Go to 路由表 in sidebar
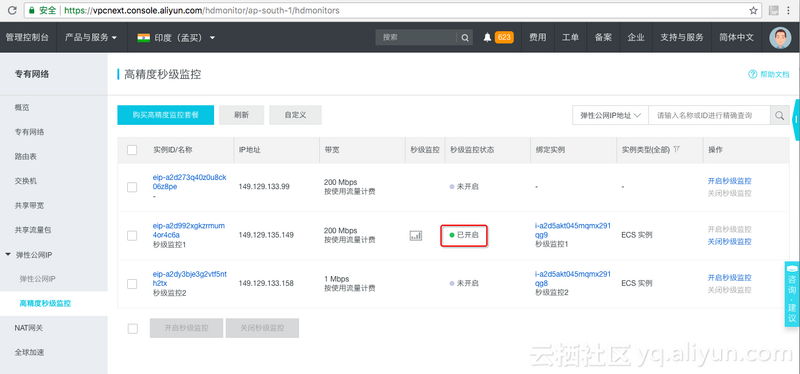The height and width of the screenshot is (374, 800). [26, 156]
